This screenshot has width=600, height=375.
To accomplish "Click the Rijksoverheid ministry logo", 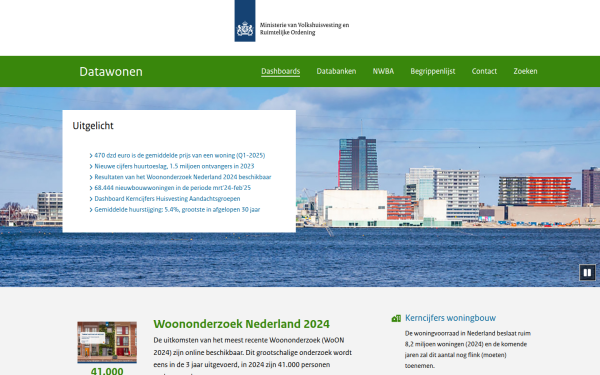I will [245, 21].
